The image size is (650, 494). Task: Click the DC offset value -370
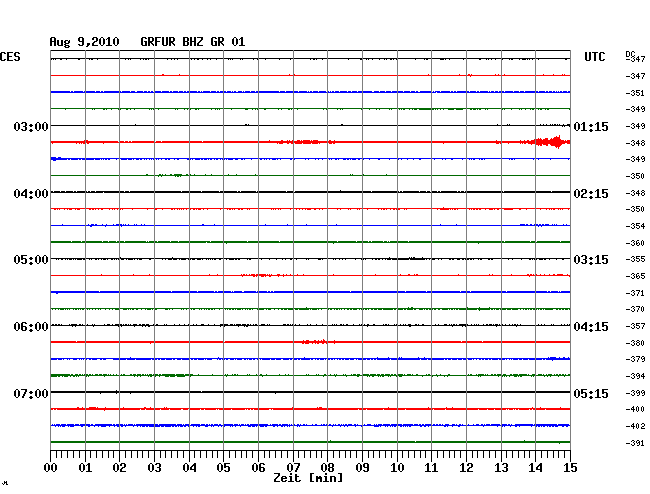click(635, 309)
